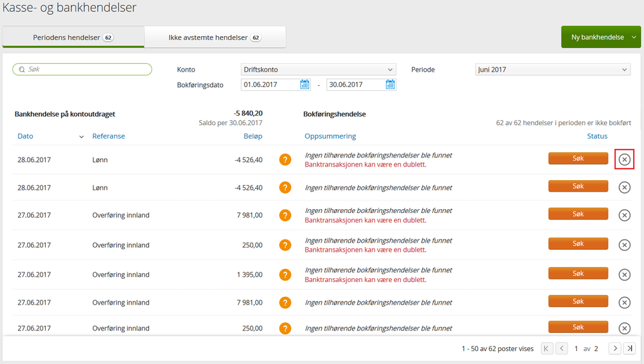Sort transactions by the Beløp column
The image size is (644, 364).
click(x=252, y=136)
